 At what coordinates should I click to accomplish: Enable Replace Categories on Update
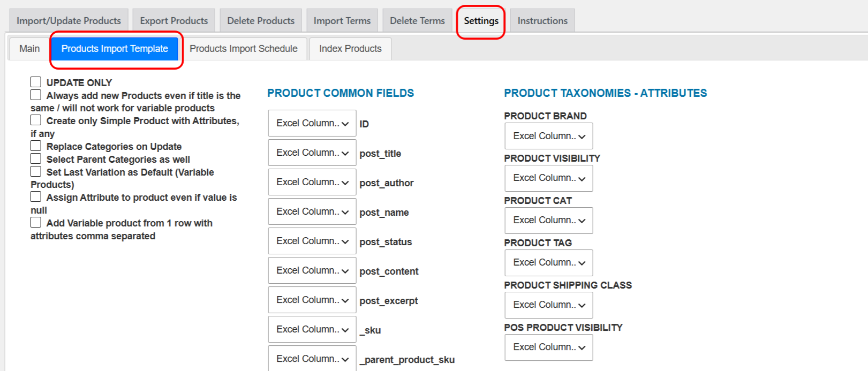coord(36,146)
